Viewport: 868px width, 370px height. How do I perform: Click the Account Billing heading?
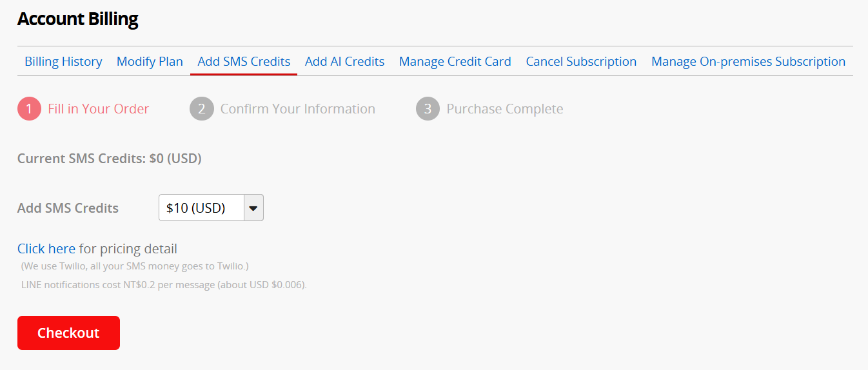[x=77, y=19]
